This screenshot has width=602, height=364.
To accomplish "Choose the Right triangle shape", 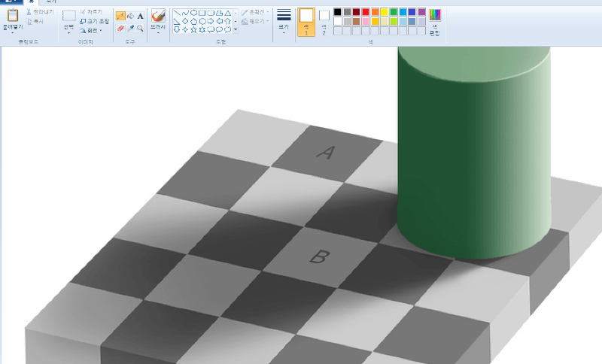I will 177,21.
